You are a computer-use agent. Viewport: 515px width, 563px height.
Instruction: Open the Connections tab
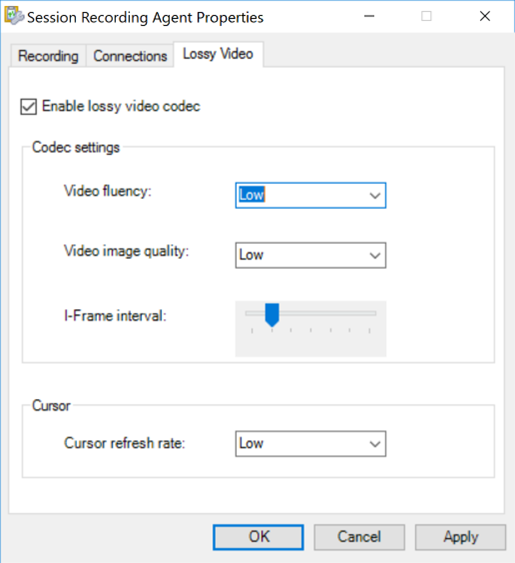tap(130, 56)
